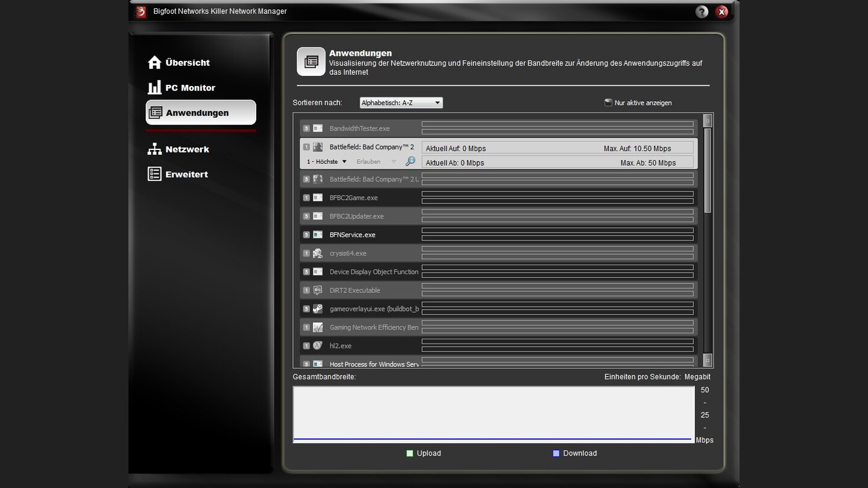Click the magnifier icon for Battlefield

click(x=410, y=161)
